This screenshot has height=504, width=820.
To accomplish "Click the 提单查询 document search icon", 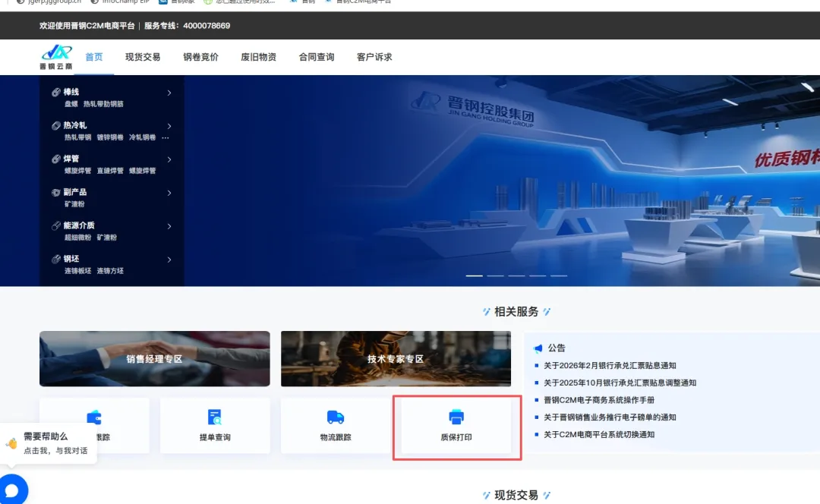I will coord(215,417).
